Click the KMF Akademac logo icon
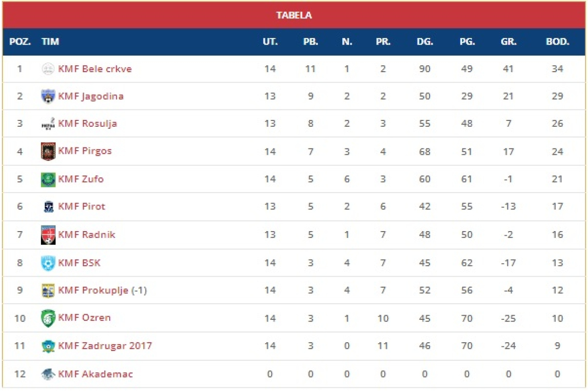Image resolution: width=588 pixels, height=391 pixels. coord(48,374)
